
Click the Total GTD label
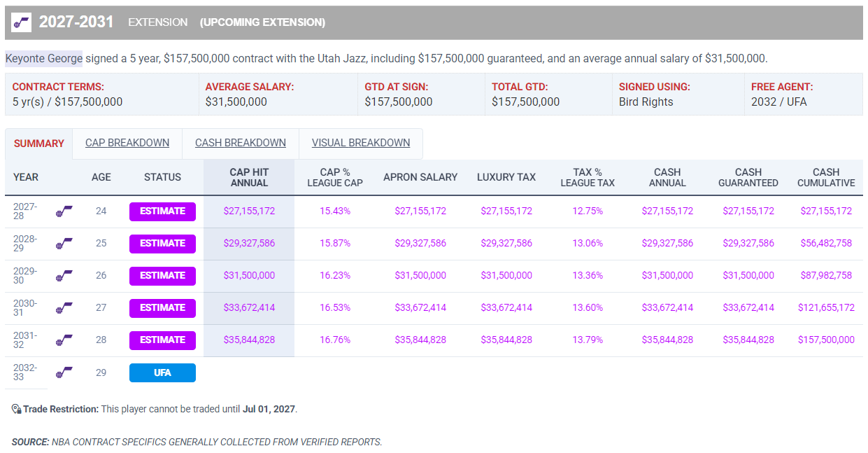[520, 87]
